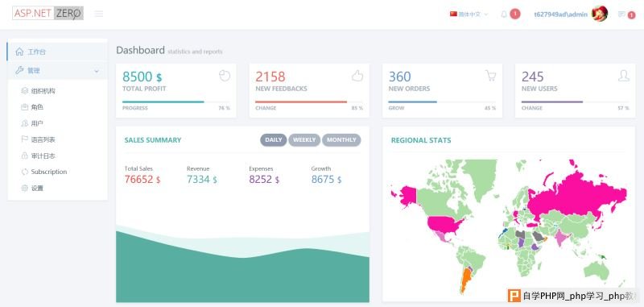Open the chat messages icon
Image resolution: width=644 pixels, height=307 pixels.
coord(621,15)
